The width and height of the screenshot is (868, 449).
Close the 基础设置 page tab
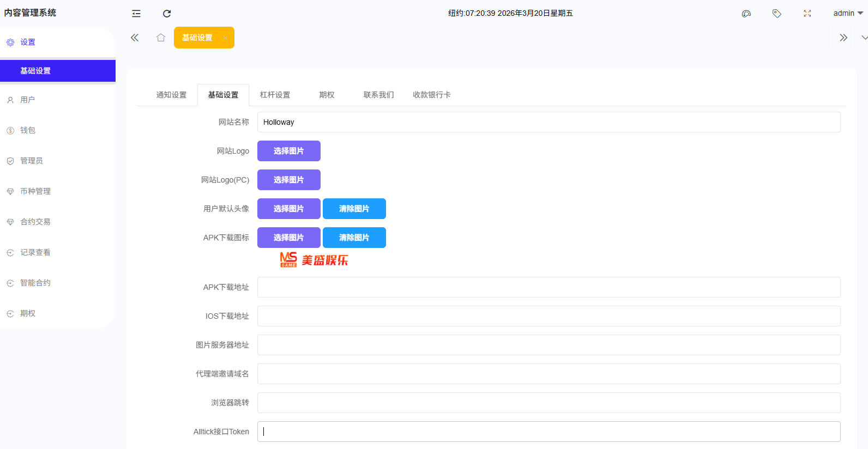[225, 38]
